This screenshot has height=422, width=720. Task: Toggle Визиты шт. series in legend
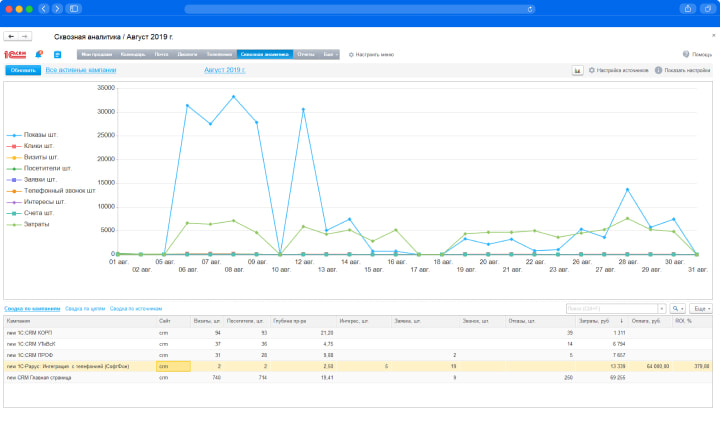click(x=32, y=157)
